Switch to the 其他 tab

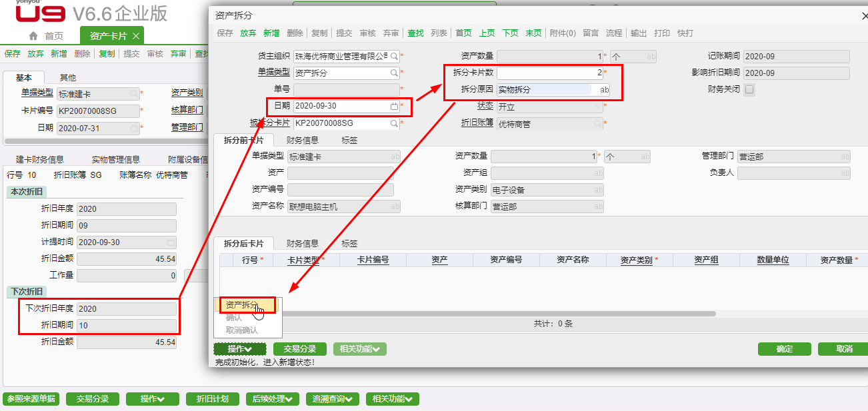point(68,78)
